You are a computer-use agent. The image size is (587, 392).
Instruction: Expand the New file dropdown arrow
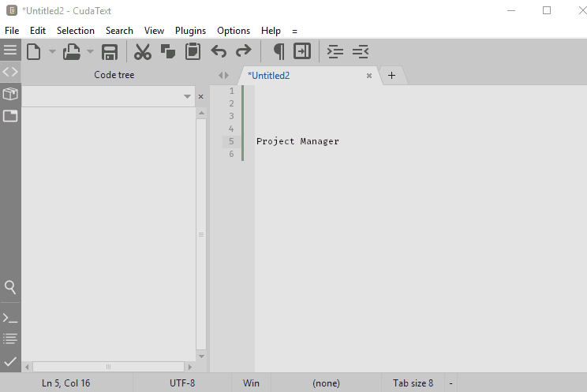(x=52, y=52)
